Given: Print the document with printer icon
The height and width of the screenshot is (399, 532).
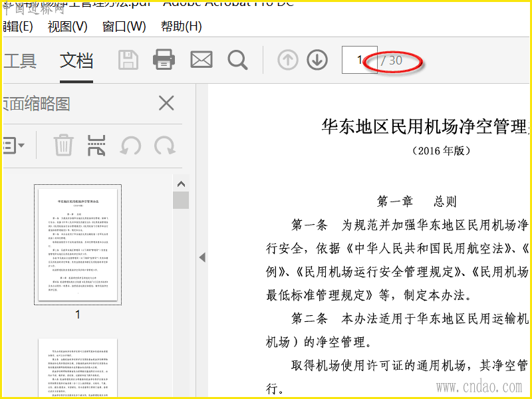Looking at the screenshot, I should (164, 60).
